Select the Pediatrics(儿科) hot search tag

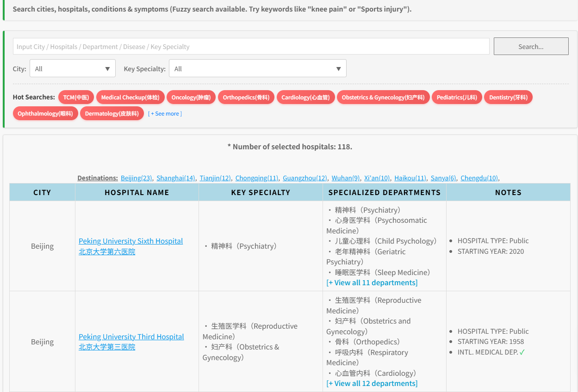457,97
